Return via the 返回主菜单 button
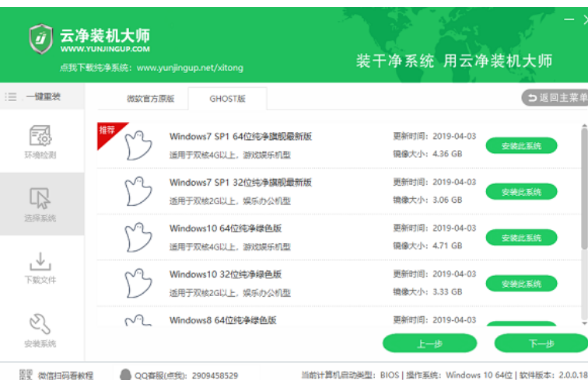 555,98
